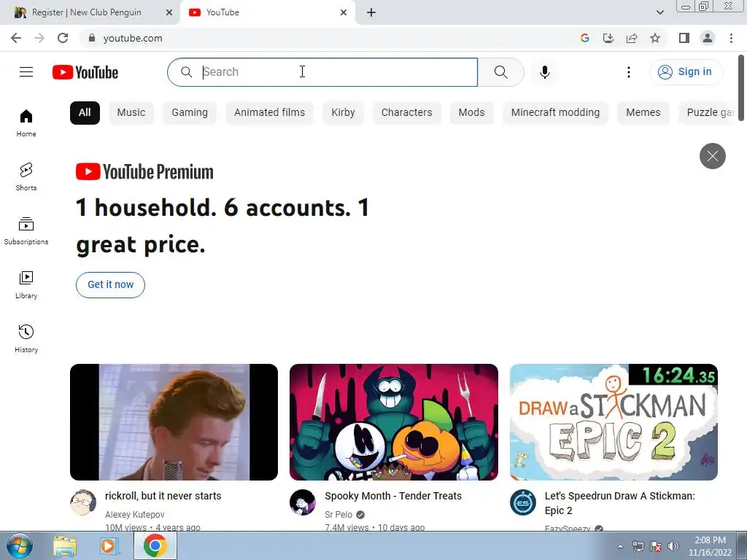Open YouTube settings three-dot menu
The height and width of the screenshot is (560, 747).
tap(629, 72)
